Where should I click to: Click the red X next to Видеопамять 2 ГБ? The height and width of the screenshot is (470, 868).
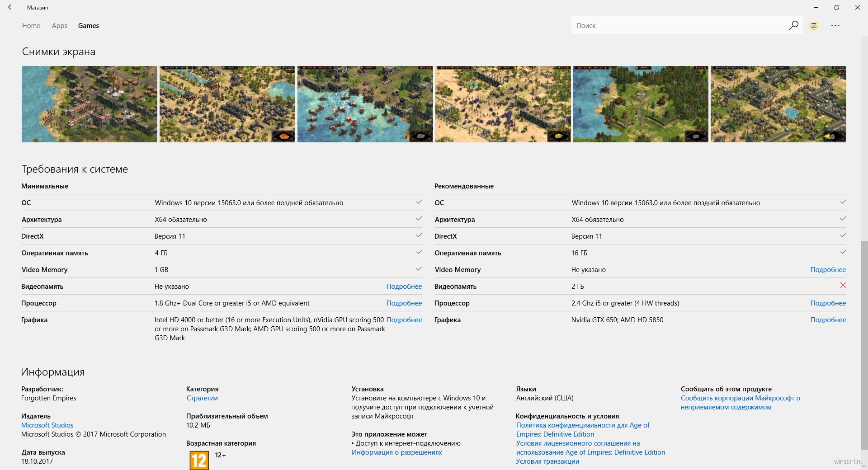tap(843, 285)
